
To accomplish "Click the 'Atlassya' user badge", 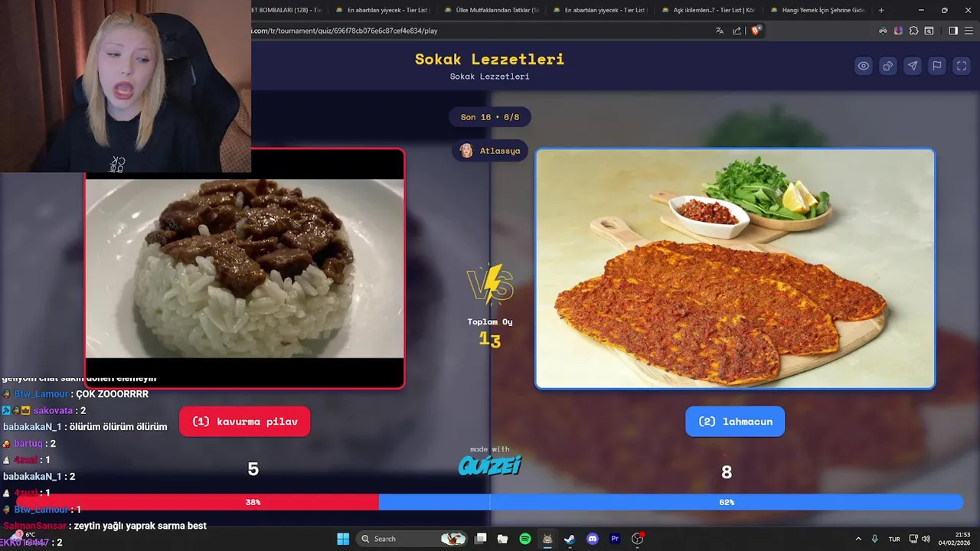I will click(x=490, y=151).
